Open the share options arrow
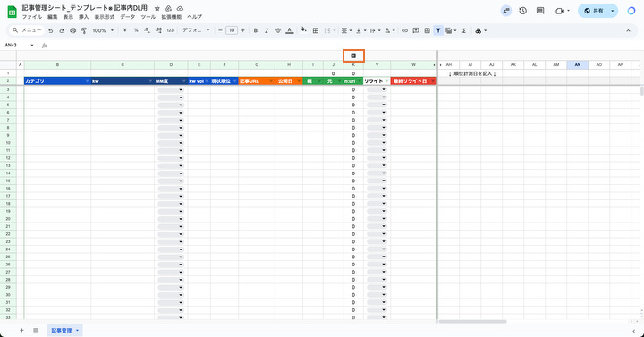 613,11
